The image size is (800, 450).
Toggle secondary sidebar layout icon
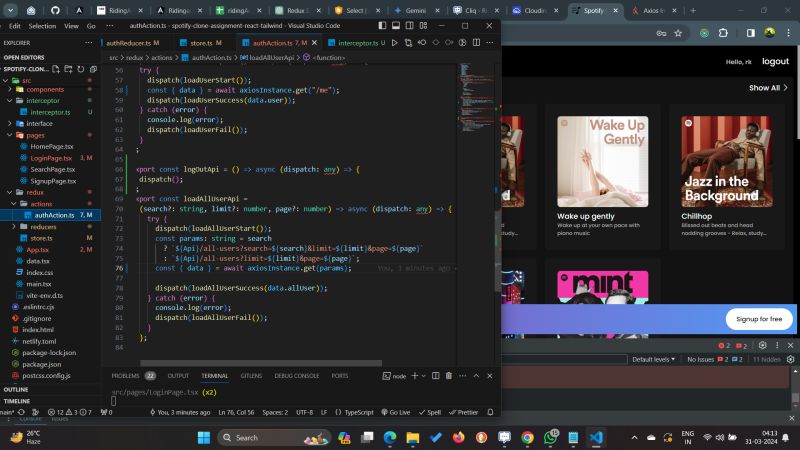(409, 26)
